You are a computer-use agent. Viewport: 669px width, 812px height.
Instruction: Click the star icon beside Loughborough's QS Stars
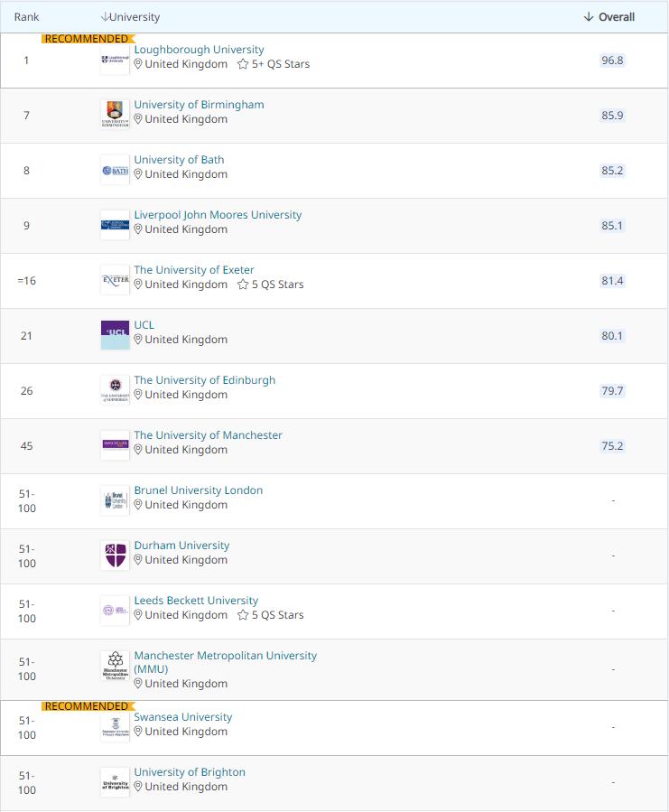(243, 65)
